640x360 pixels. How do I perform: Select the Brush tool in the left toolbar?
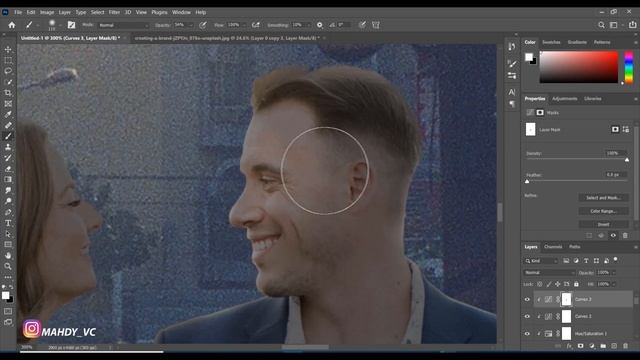pos(8,136)
